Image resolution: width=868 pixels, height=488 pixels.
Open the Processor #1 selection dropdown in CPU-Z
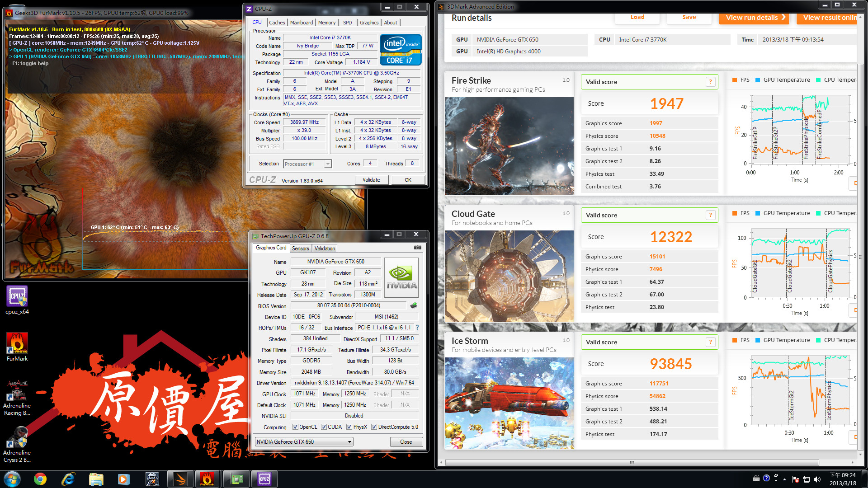[x=307, y=164]
